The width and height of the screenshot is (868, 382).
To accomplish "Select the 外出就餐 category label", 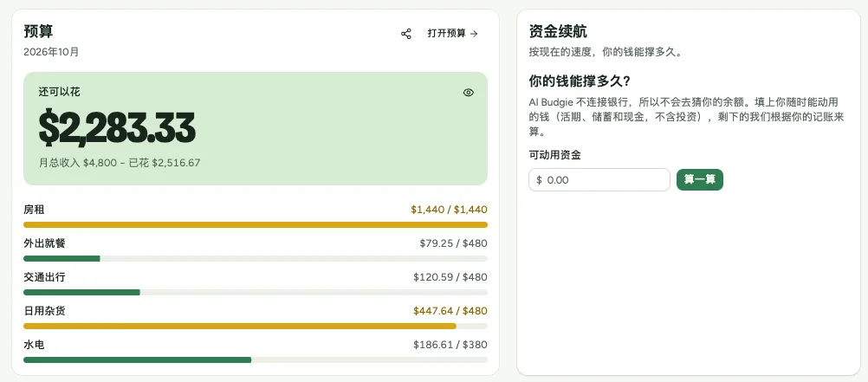I will tap(44, 243).
